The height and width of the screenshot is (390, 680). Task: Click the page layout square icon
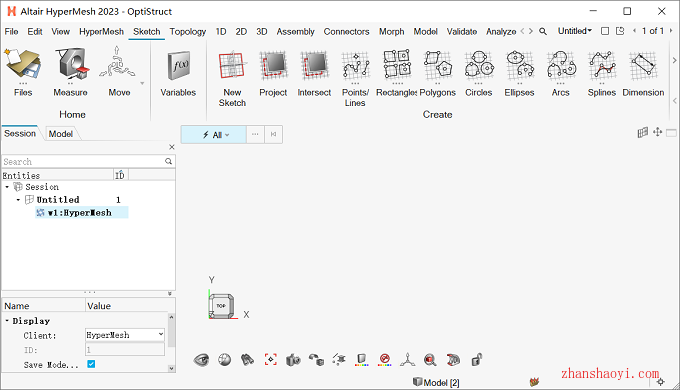(605, 31)
